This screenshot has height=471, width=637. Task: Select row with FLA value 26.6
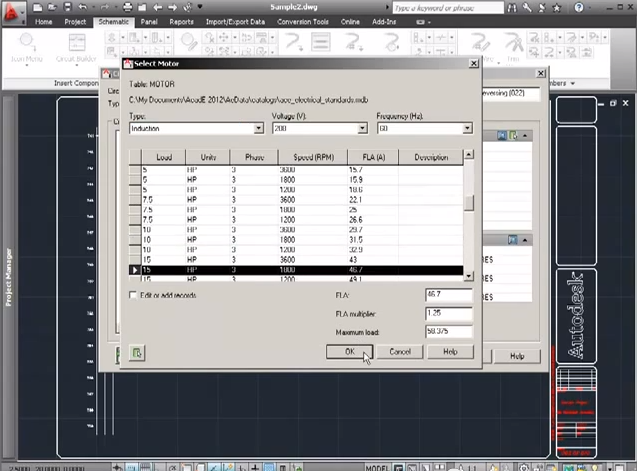pyautogui.click(x=296, y=219)
